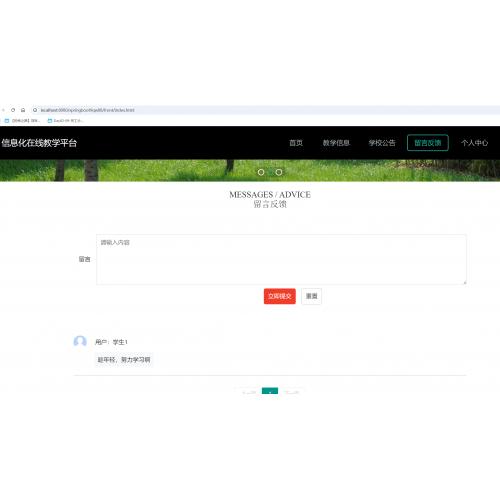Image resolution: width=500 pixels, height=500 pixels.
Task: Open the 教学信息 navigation item
Action: point(336,143)
